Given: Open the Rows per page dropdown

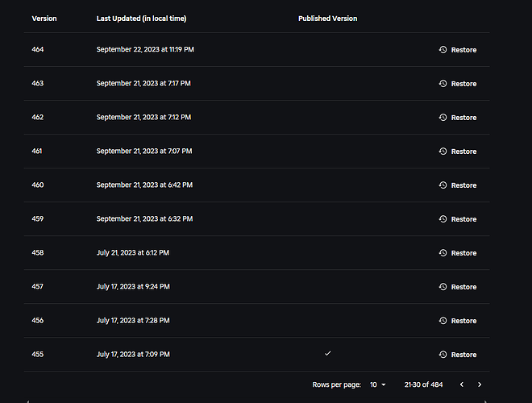Looking at the screenshot, I should pos(377,384).
